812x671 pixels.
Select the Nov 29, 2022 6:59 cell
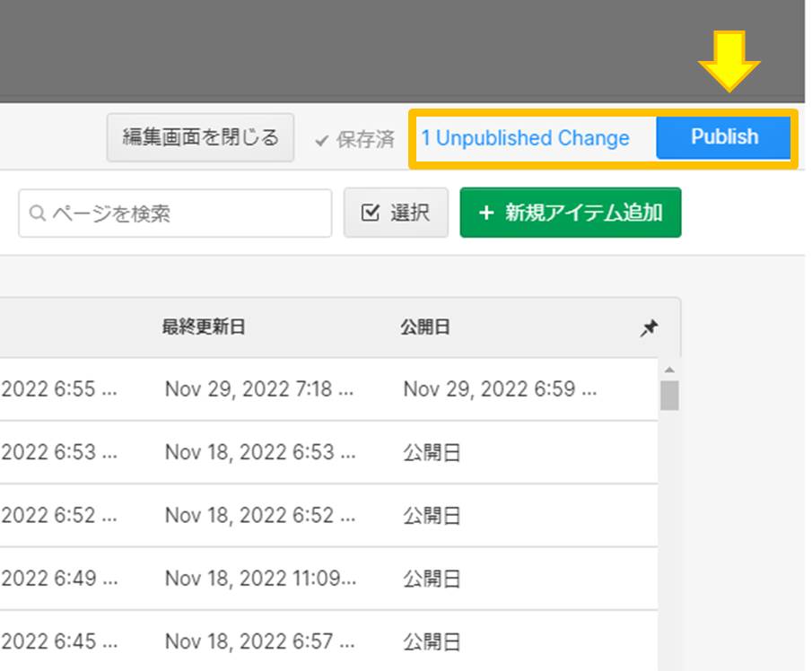click(500, 389)
